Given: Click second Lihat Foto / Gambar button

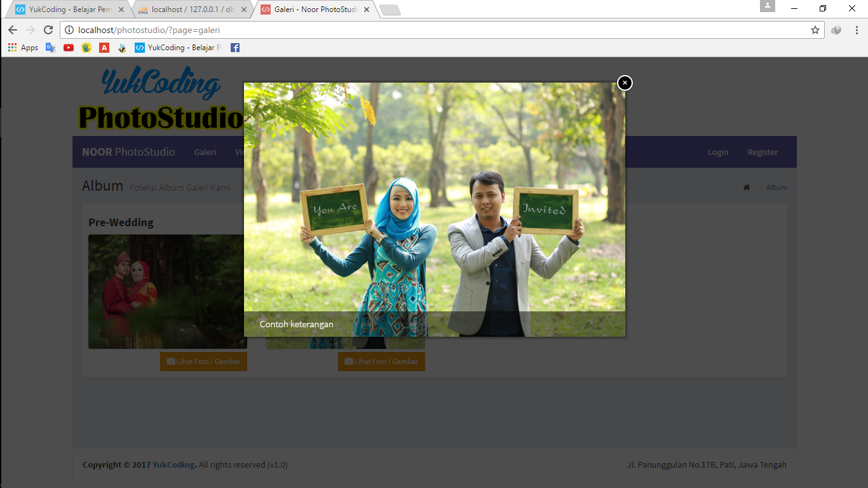Looking at the screenshot, I should pyautogui.click(x=381, y=362).
